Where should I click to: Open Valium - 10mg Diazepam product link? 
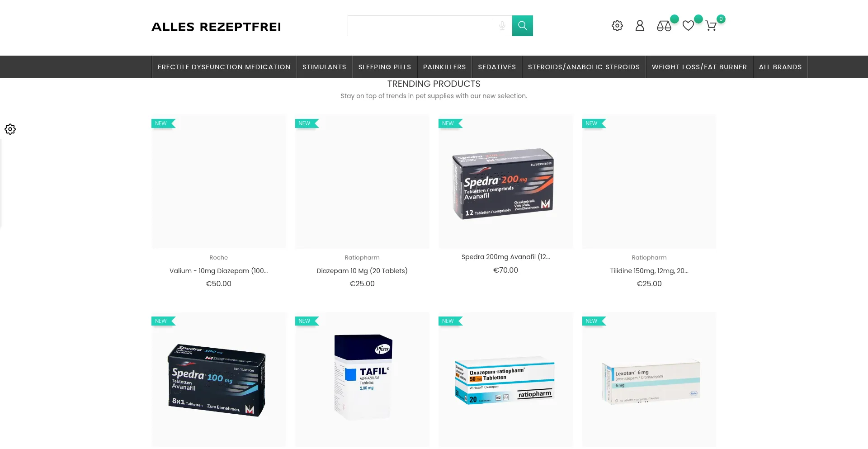click(219, 271)
